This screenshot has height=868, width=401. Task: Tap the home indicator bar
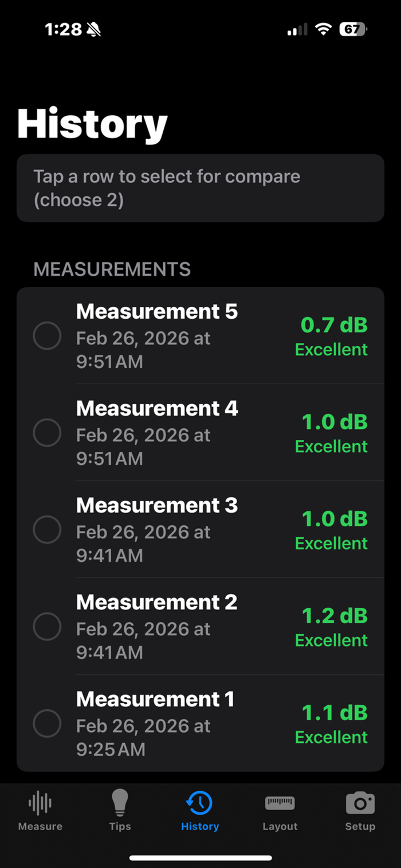pyautogui.click(x=200, y=858)
